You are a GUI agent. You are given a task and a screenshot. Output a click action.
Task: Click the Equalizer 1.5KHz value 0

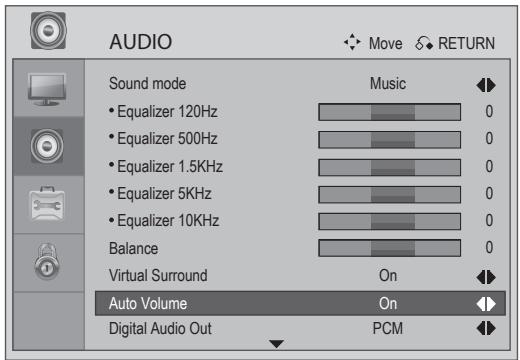489,166
